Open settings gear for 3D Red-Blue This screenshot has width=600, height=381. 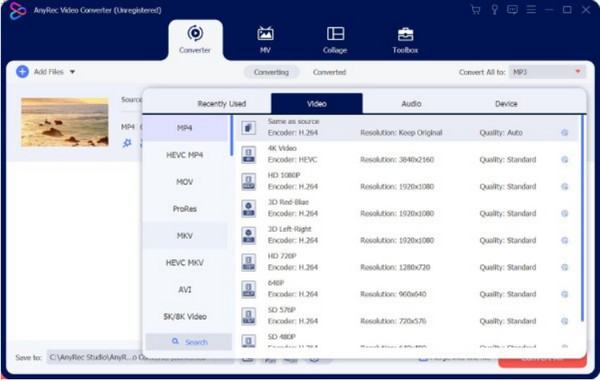(564, 213)
